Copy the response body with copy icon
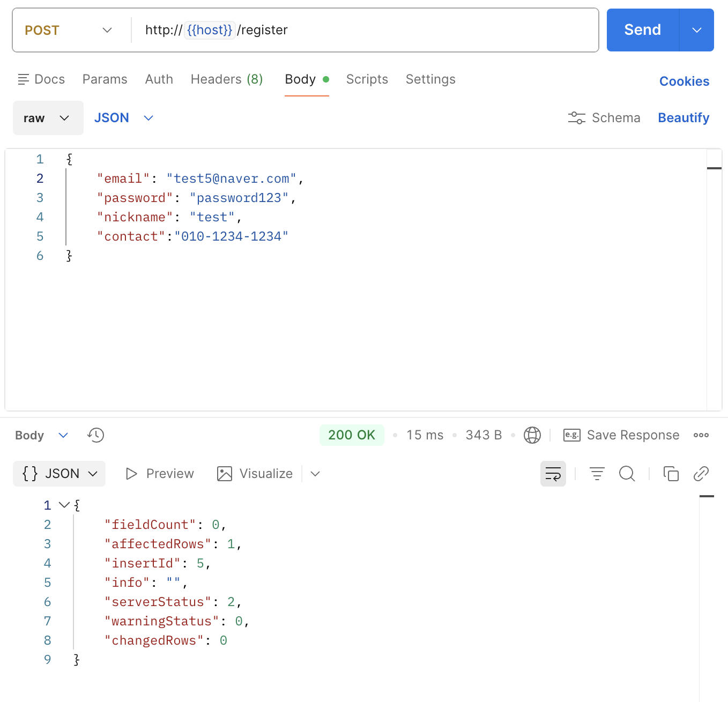 click(671, 474)
